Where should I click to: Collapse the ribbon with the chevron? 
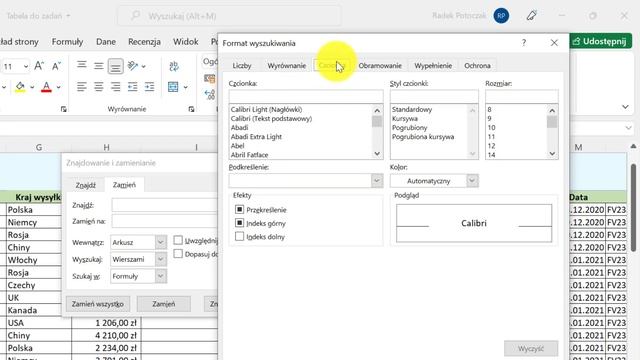point(625,107)
